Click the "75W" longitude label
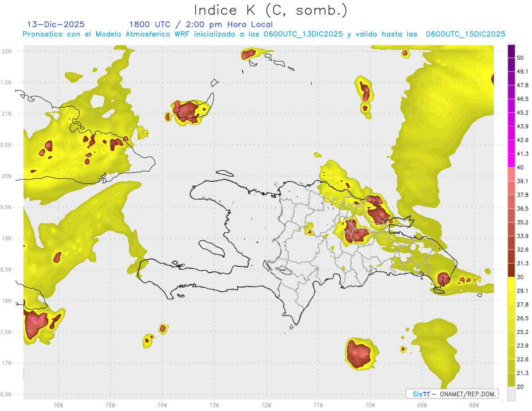This screenshot has height=411, width=532. click(x=110, y=405)
